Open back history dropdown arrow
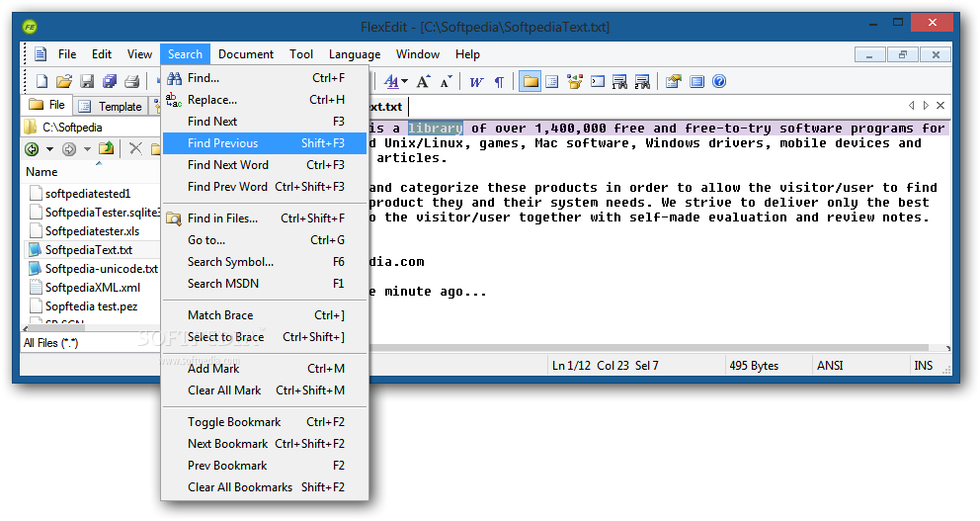The width and height of the screenshot is (980, 521). [50, 149]
